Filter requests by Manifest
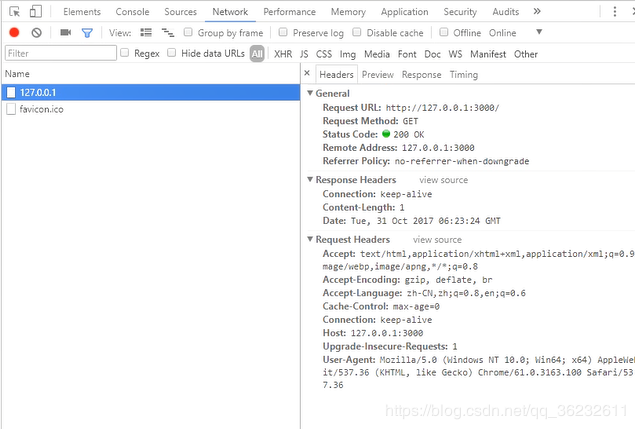 pos(488,54)
